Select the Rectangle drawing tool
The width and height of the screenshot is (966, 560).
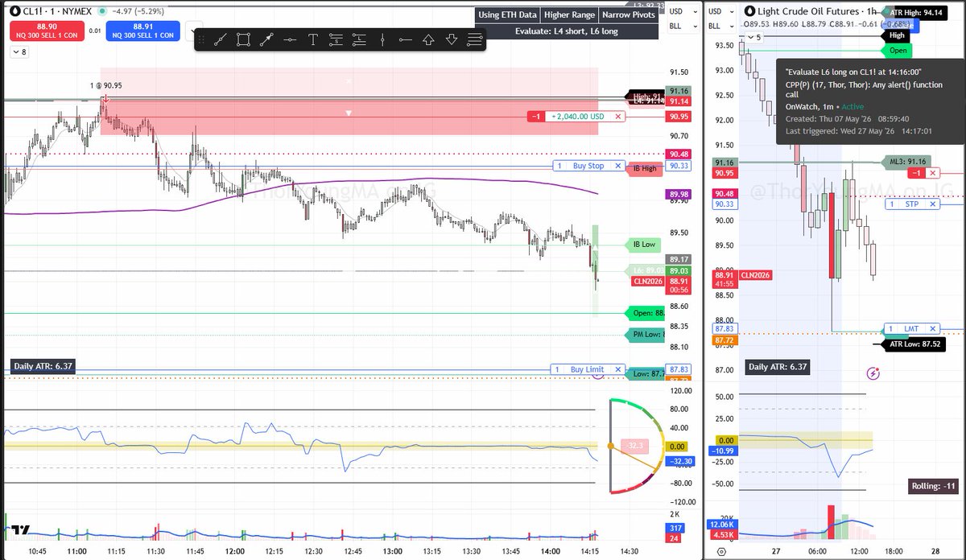click(x=244, y=39)
